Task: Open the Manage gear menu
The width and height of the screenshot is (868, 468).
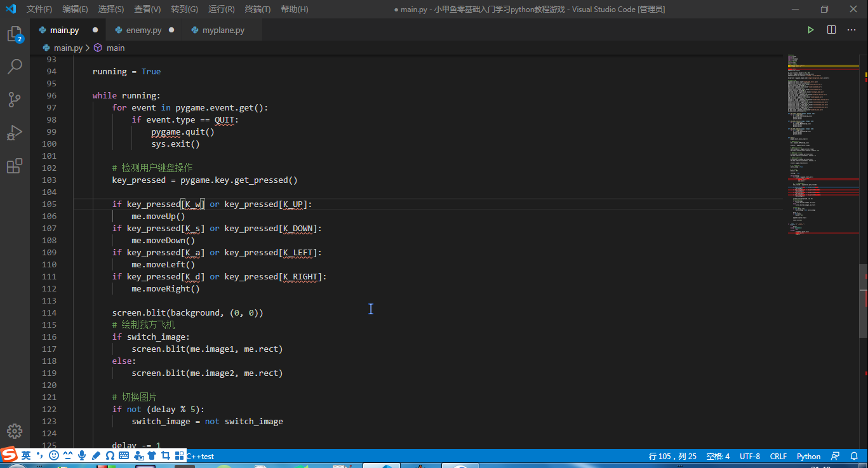Action: pyautogui.click(x=15, y=431)
